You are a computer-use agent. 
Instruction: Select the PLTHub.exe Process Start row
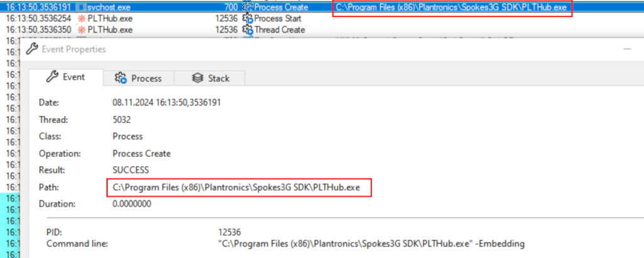[x=322, y=18]
